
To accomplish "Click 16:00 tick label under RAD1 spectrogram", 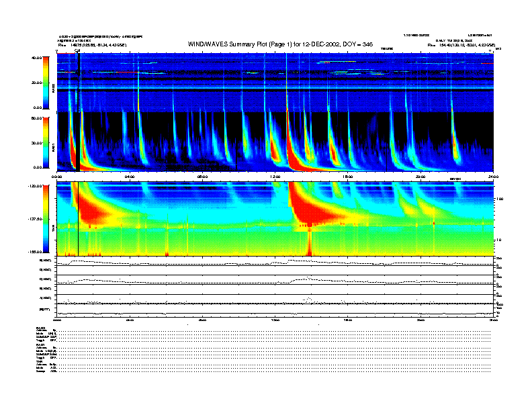I will (x=348, y=177).
